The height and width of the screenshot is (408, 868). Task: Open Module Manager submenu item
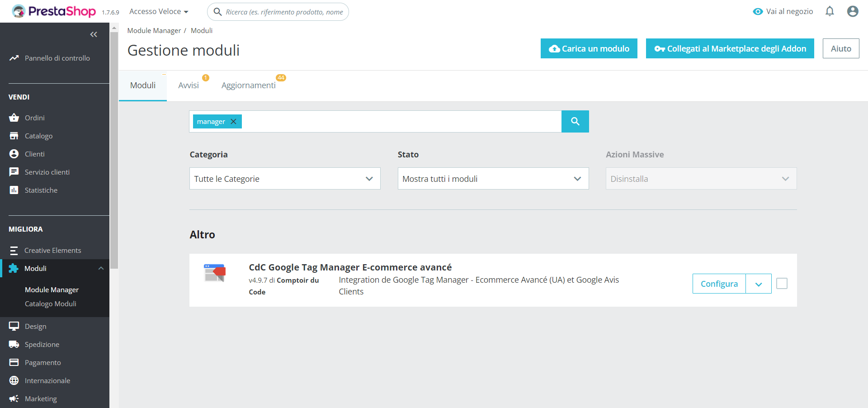pyautogui.click(x=52, y=289)
